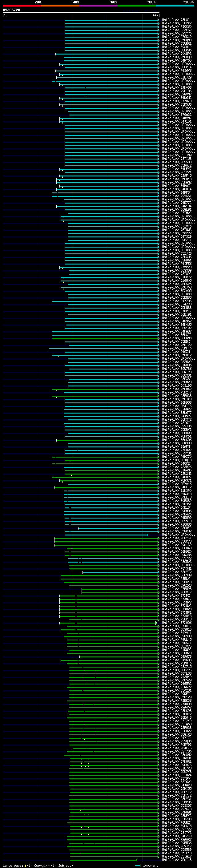Click the cyan alignment bar for UniRef100_Q00WP3
This screenshot has width=197, height=868.
click(107, 54)
